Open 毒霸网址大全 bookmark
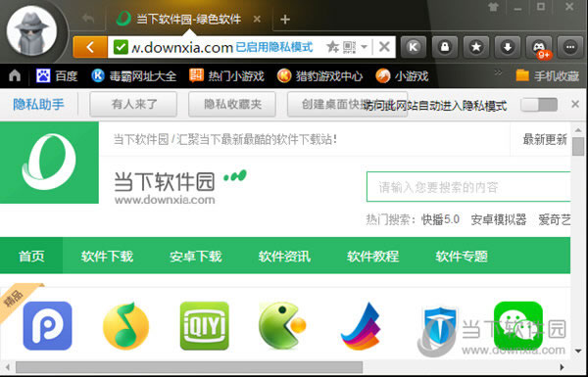Viewport: 588px width, 377px height. 134,76
